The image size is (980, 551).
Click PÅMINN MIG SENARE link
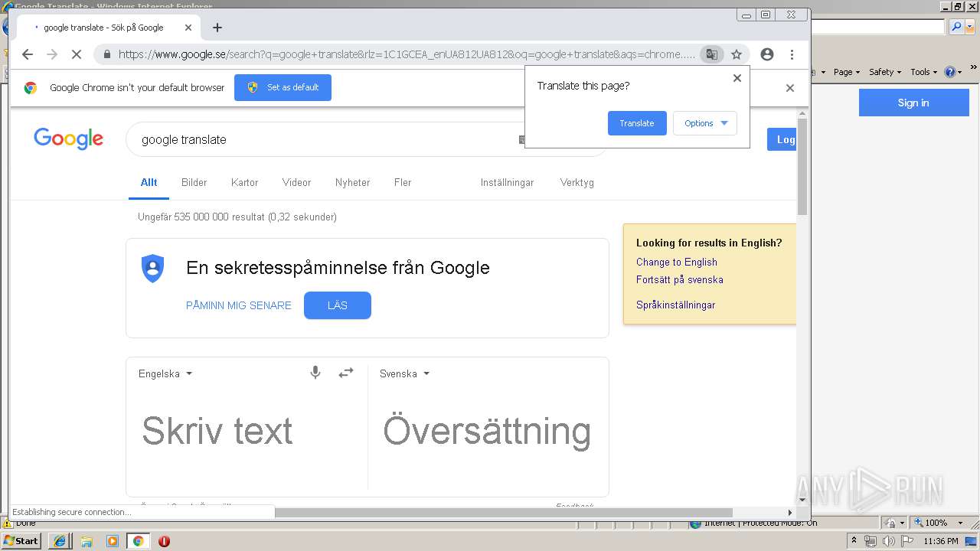(x=239, y=305)
